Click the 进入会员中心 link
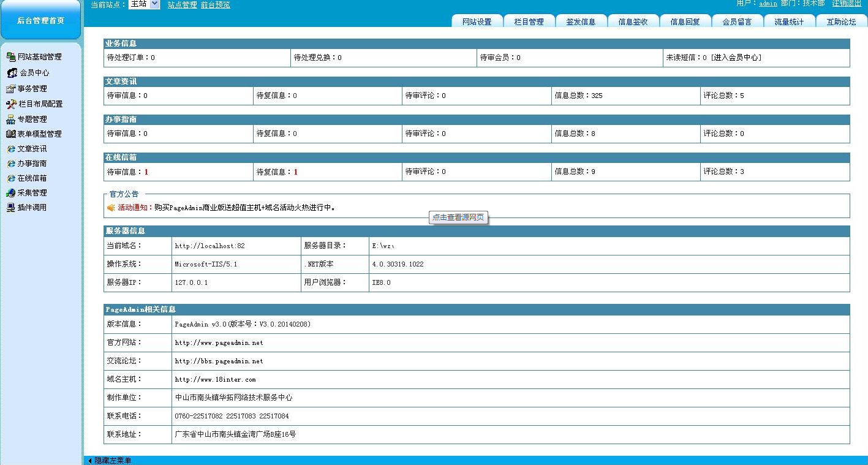 click(736, 58)
